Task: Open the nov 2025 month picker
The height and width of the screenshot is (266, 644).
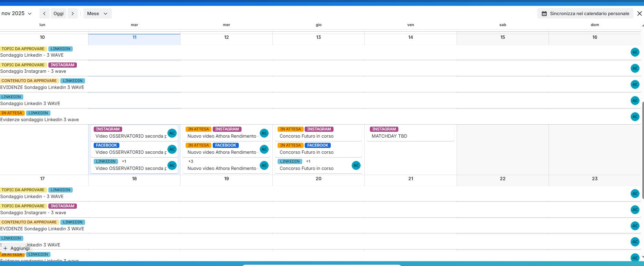Action: [16, 13]
